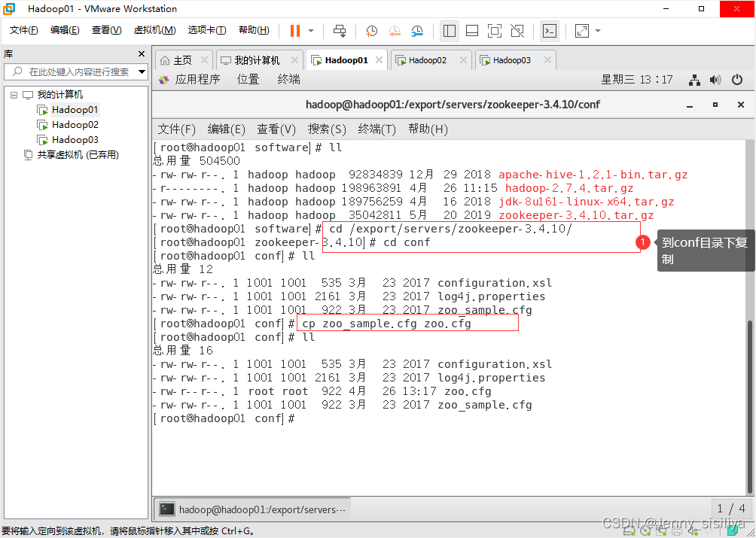Minimize the guest terminal window
The width and height of the screenshot is (756, 538).
tap(690, 105)
